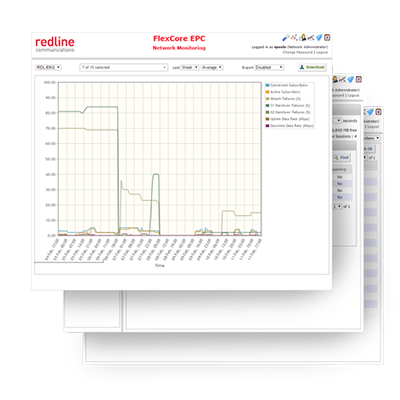Viewport: 400px width, 400px height.
Task: Click the blue paper plane icon
Action: 319,38
